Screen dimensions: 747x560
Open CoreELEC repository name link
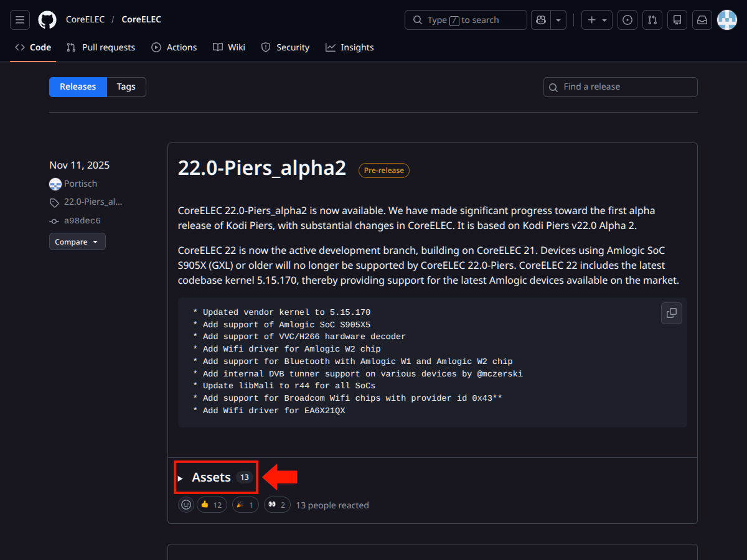coord(141,20)
